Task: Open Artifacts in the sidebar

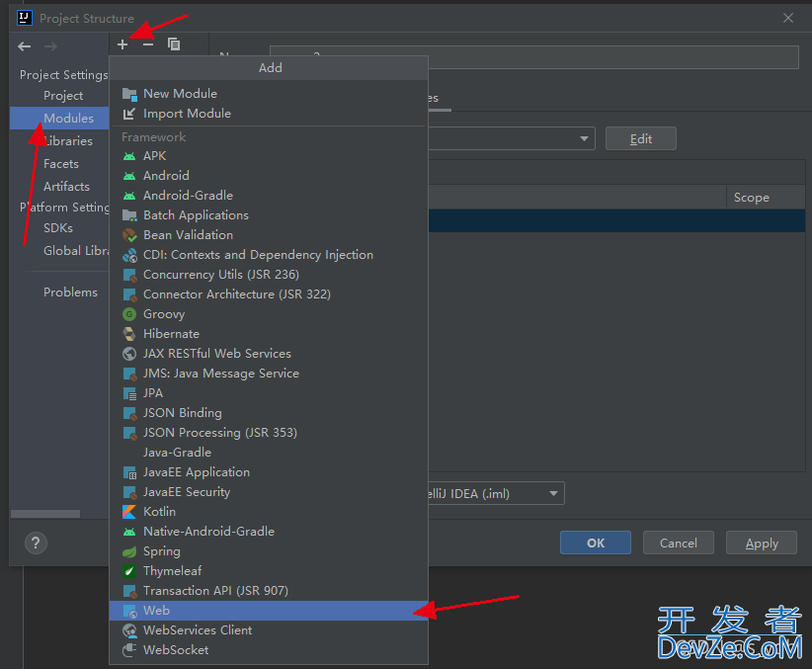Action: (59, 187)
